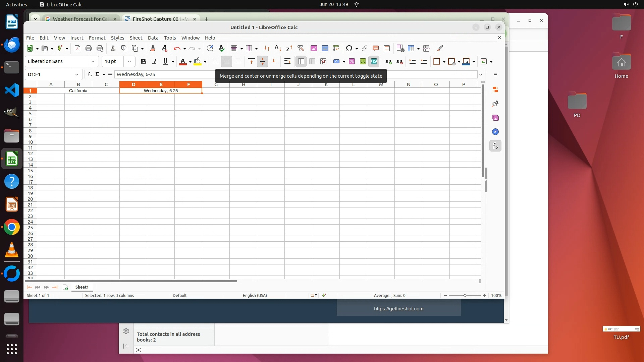Open the Format menu
Viewport: 644px width, 362px height.
coord(97,38)
